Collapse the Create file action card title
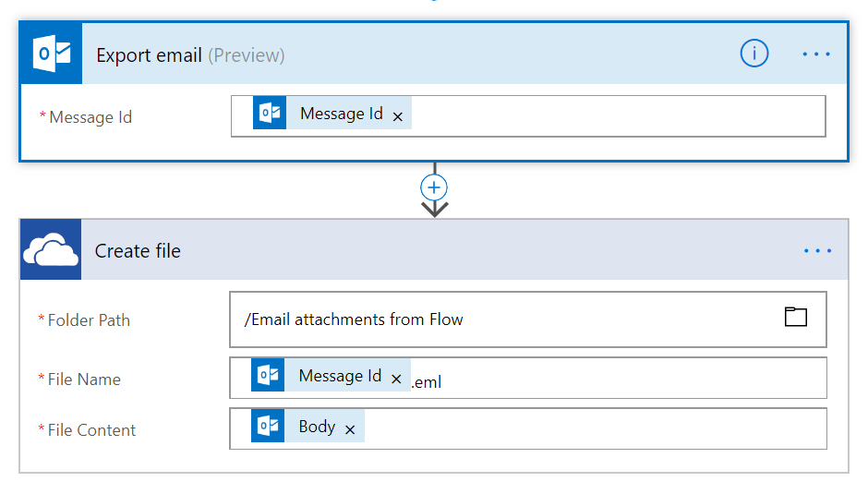Screen dimensions: 868x494 [138, 251]
